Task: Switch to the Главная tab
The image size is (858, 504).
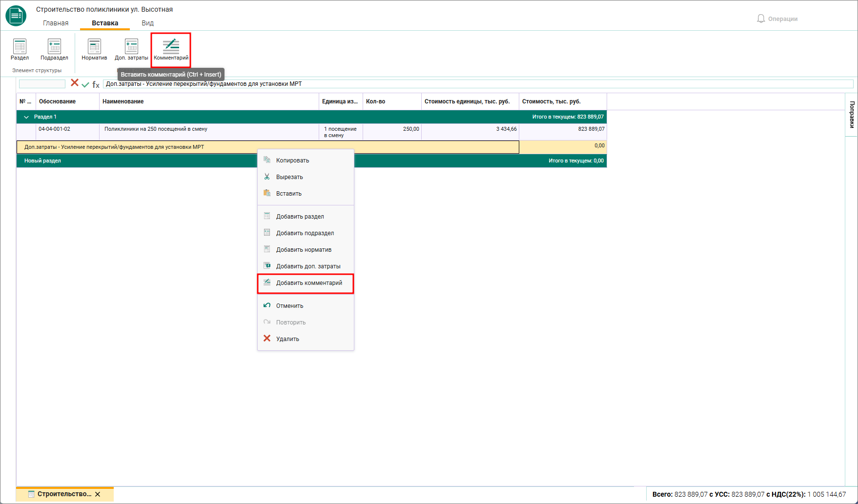Action: click(56, 23)
